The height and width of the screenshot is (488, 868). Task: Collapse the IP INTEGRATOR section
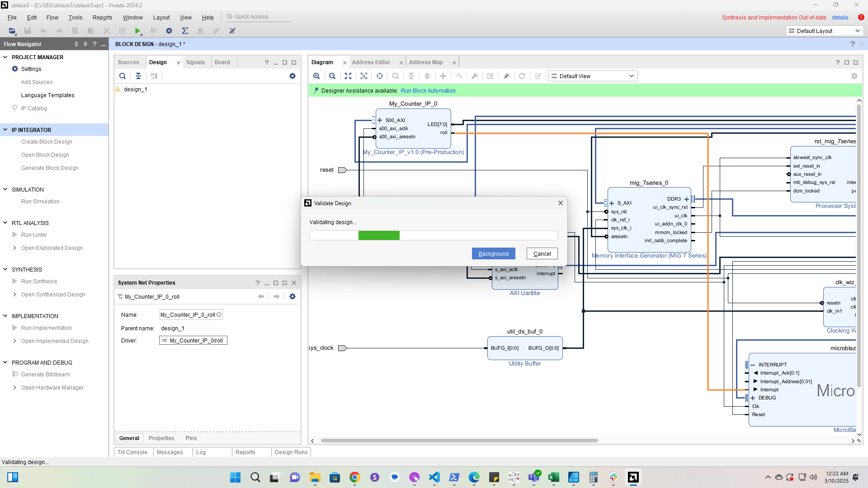(x=5, y=130)
